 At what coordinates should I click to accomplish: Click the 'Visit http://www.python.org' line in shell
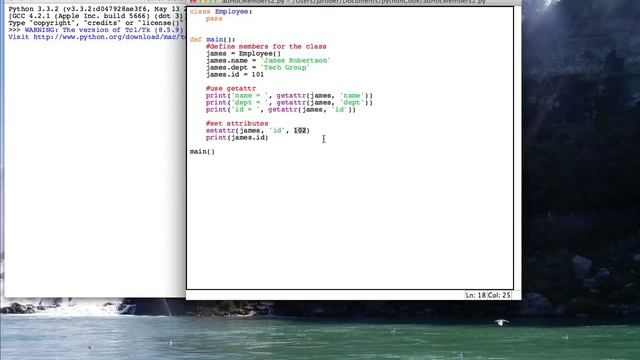pyautogui.click(x=97, y=37)
